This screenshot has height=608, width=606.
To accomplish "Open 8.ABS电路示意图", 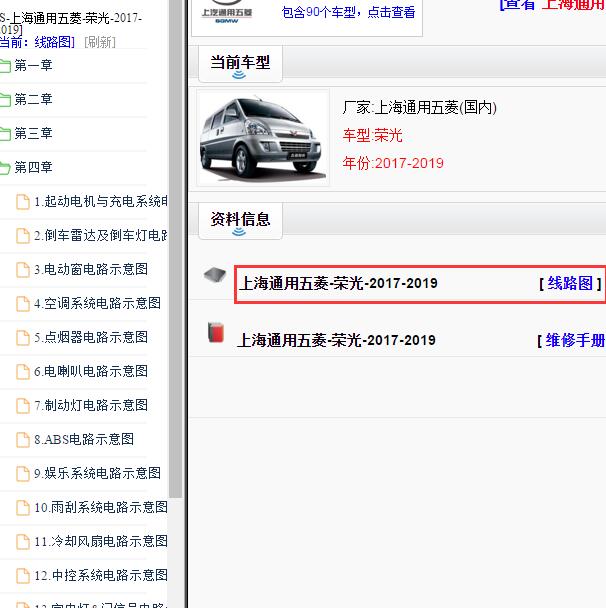I will point(84,439).
